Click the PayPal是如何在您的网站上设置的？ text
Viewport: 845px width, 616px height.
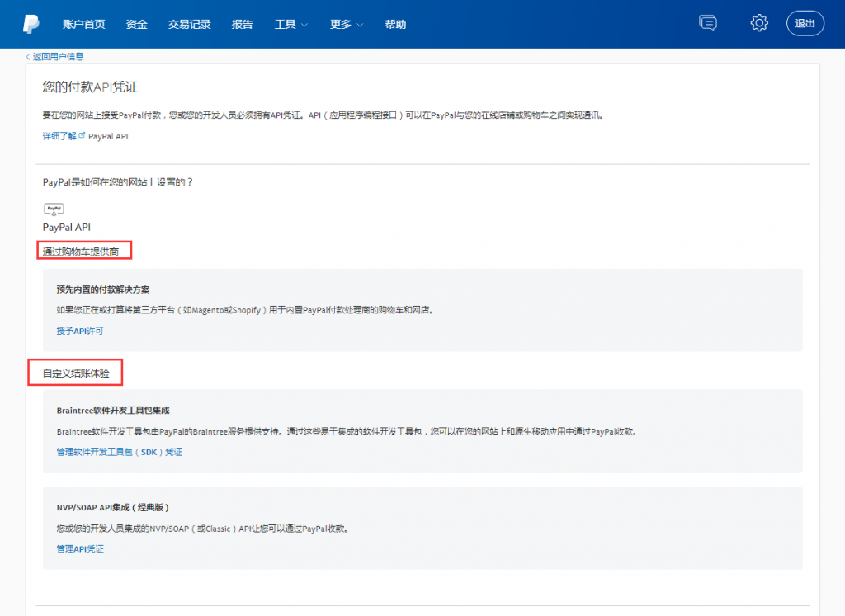coord(117,182)
